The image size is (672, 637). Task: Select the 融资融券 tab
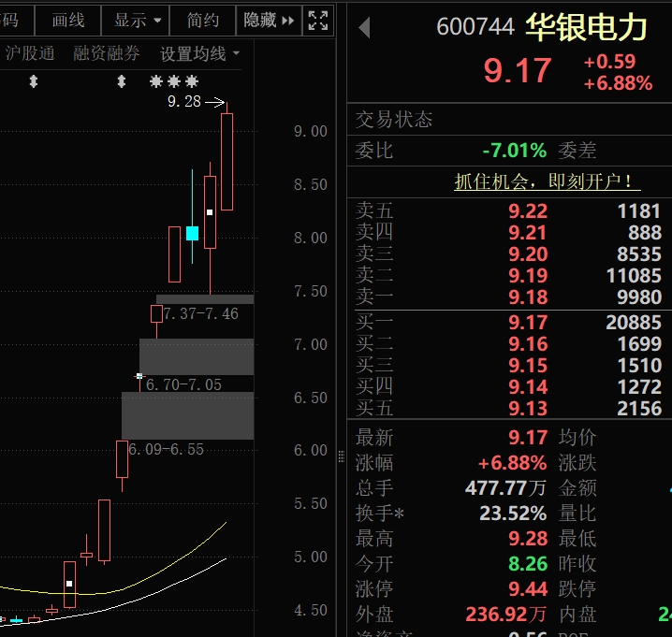[x=107, y=53]
